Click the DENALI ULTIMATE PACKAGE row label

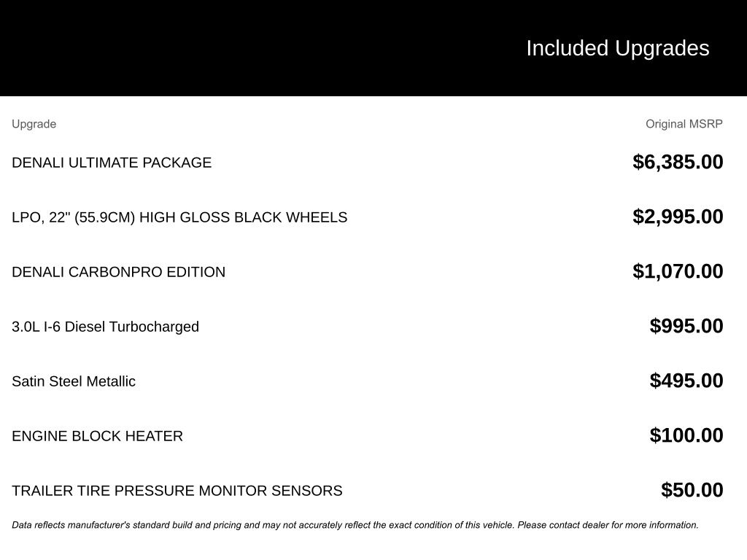pyautogui.click(x=112, y=163)
